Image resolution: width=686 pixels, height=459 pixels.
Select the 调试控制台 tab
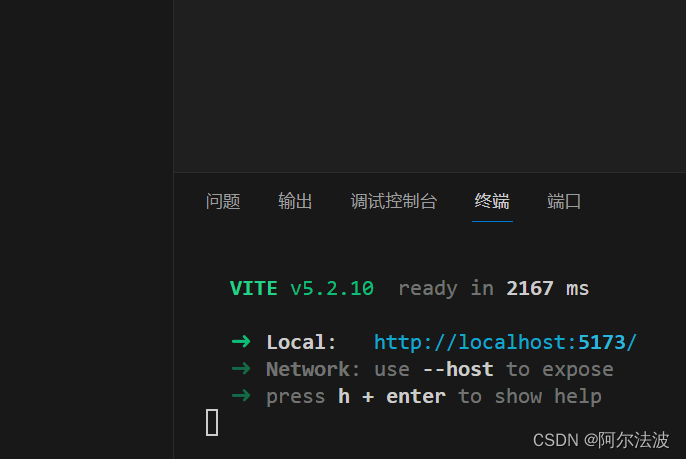click(x=394, y=202)
